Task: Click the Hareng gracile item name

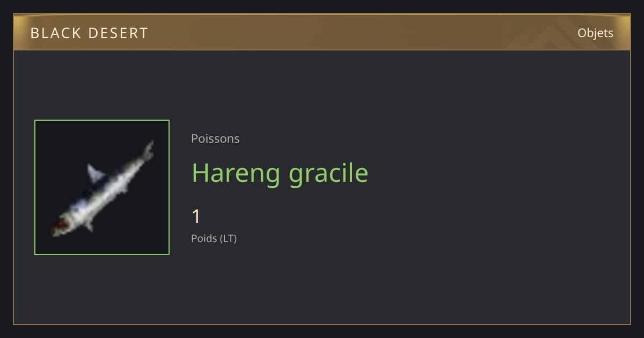Action: tap(280, 173)
